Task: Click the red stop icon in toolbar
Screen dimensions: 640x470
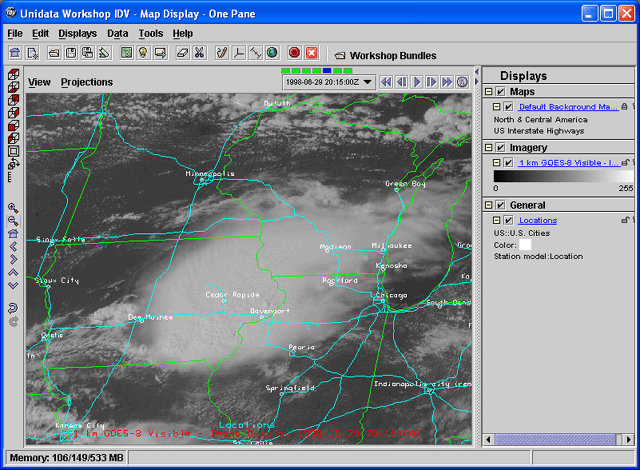Action: (294, 53)
